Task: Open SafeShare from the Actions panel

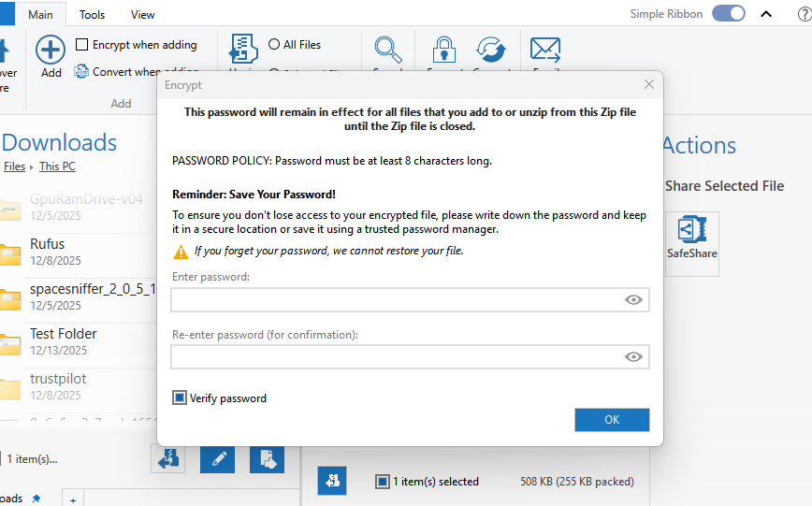Action: coord(692,243)
